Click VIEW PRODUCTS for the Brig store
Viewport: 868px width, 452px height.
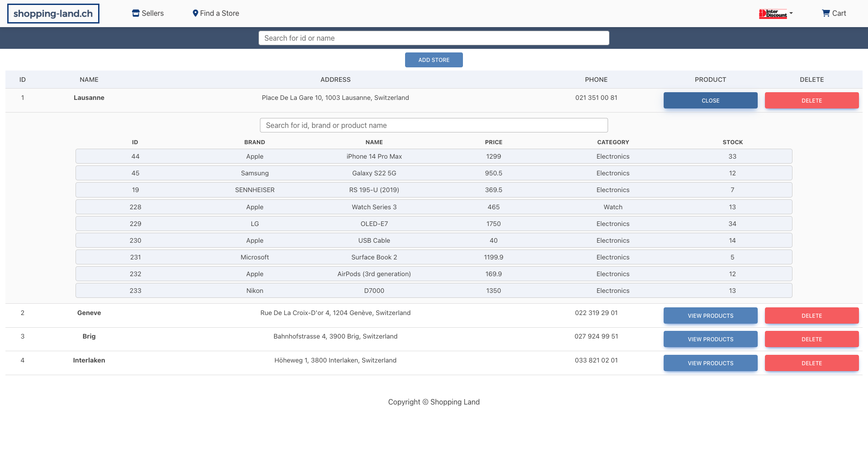(710, 339)
